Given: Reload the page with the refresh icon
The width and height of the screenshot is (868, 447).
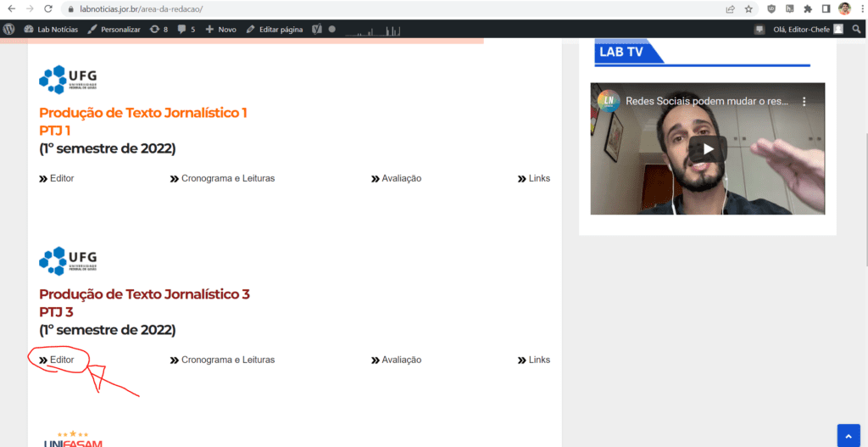Looking at the screenshot, I should [x=48, y=8].
